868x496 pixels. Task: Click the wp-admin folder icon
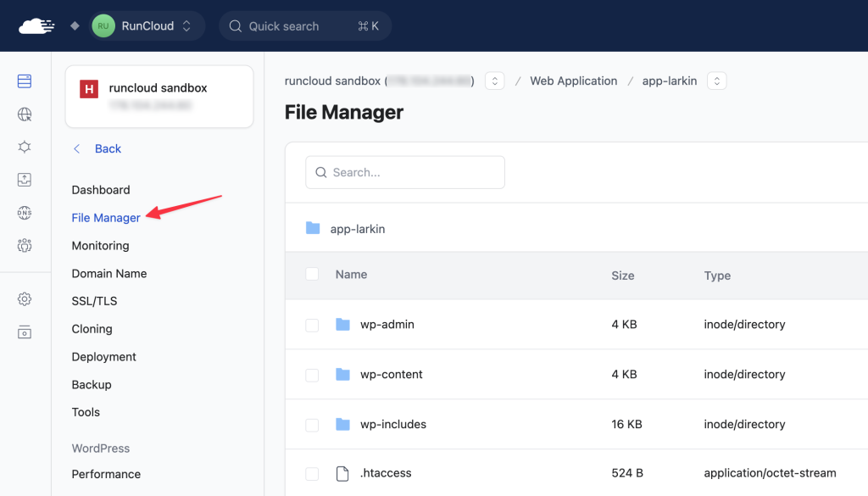(x=342, y=325)
